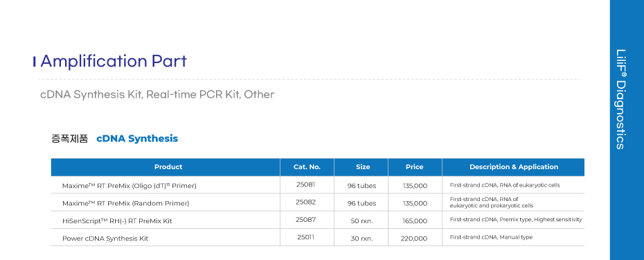Click catalog number 25082
The image size is (644, 260).
point(305,202)
